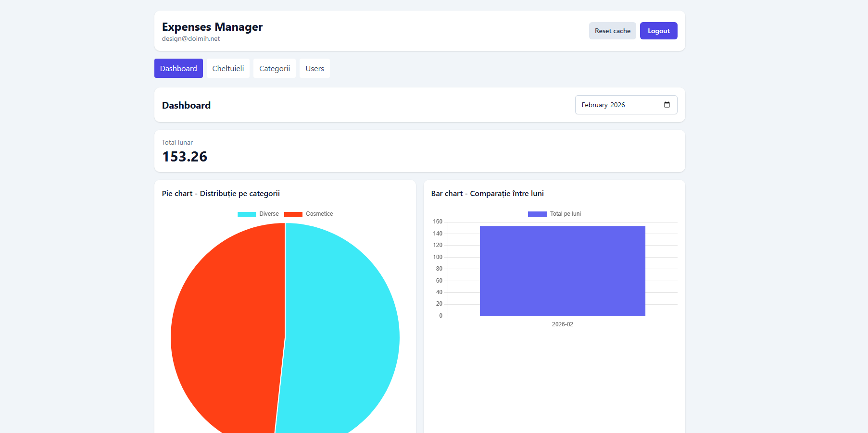Toggle the Diverse legend color box
The height and width of the screenshot is (433, 868).
coord(247,214)
